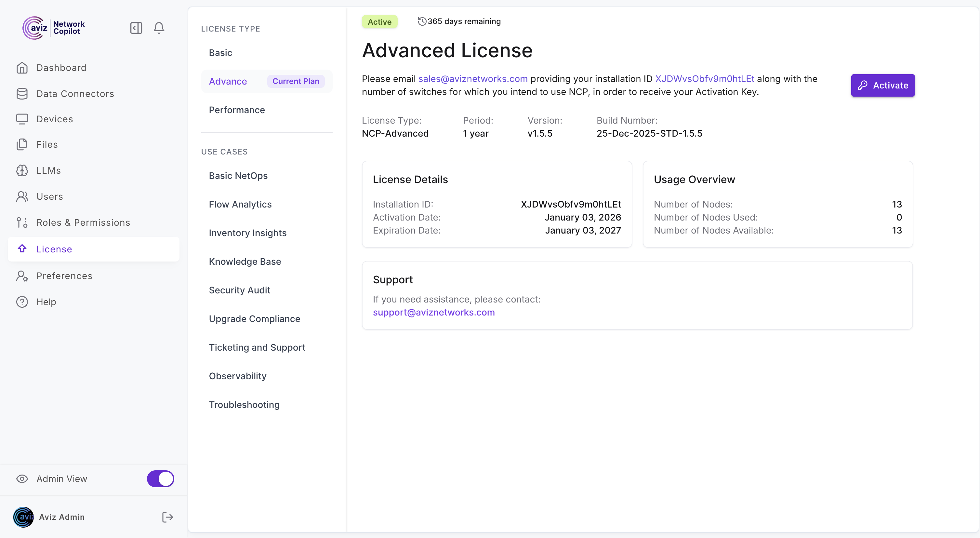Click the Devices monitor icon

[x=22, y=119]
